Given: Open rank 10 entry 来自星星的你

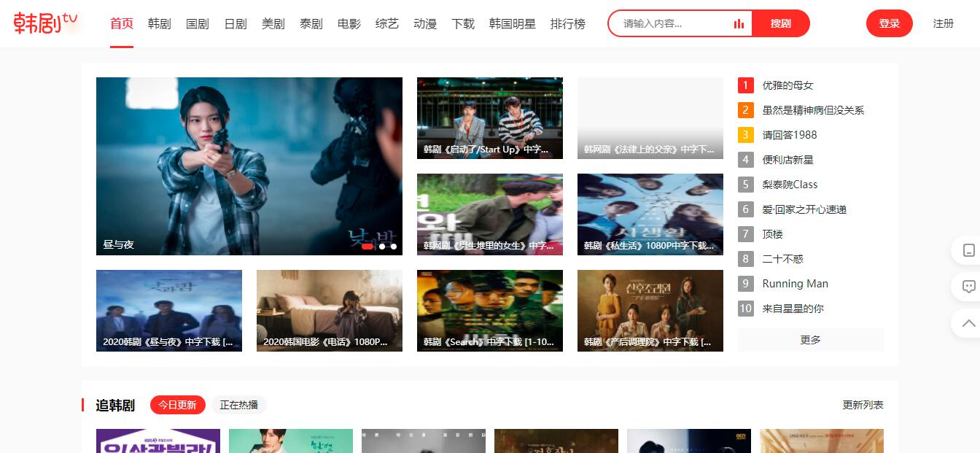Looking at the screenshot, I should [793, 309].
